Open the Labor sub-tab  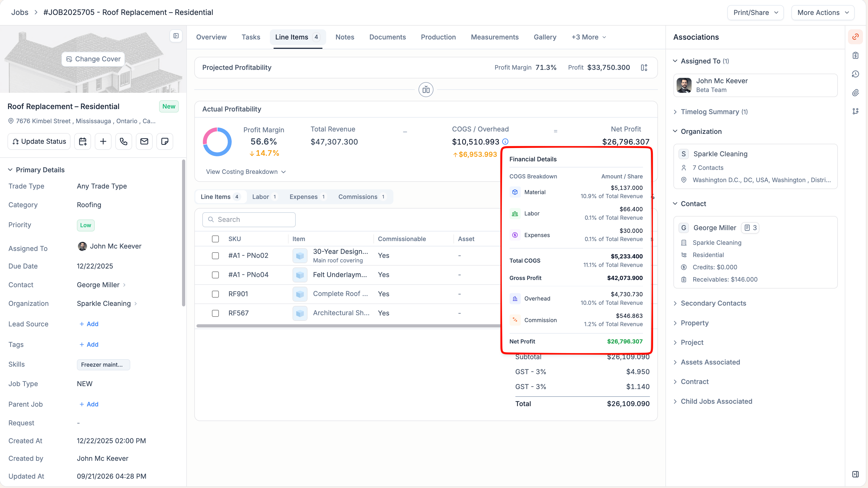click(x=265, y=197)
